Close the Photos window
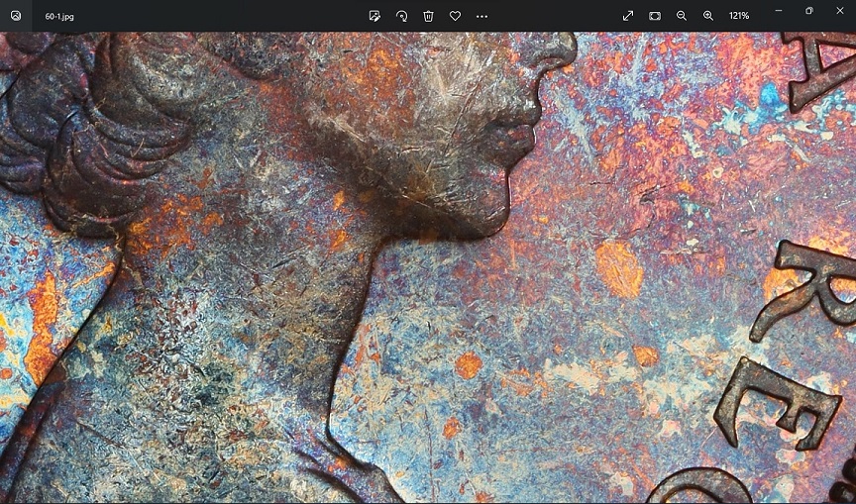 pyautogui.click(x=839, y=10)
